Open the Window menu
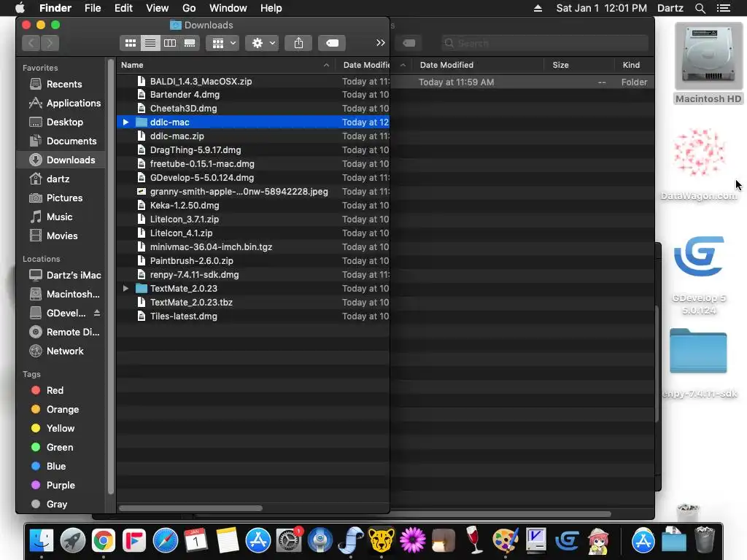 click(228, 8)
